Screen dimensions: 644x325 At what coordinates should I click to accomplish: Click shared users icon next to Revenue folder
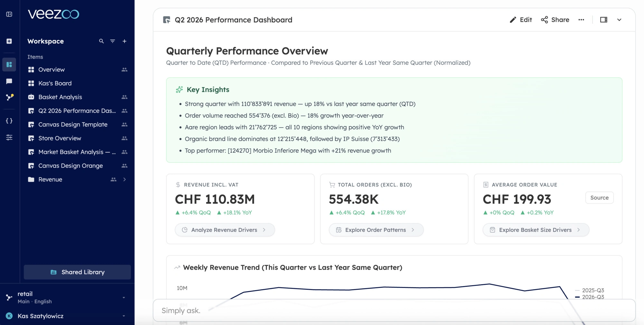113,179
